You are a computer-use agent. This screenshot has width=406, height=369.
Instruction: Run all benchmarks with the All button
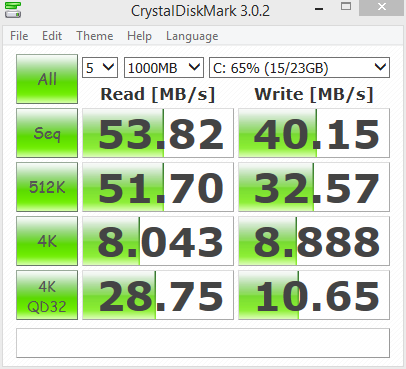click(47, 79)
